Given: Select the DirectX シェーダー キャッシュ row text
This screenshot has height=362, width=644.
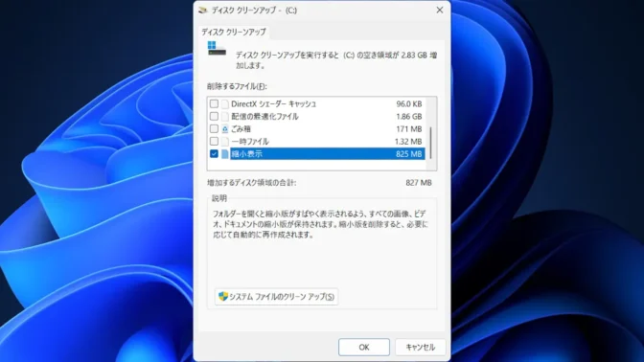Looking at the screenshot, I should point(273,103).
